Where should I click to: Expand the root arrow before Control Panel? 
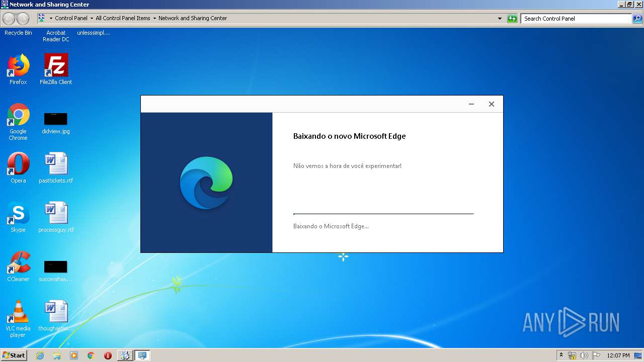(51, 18)
